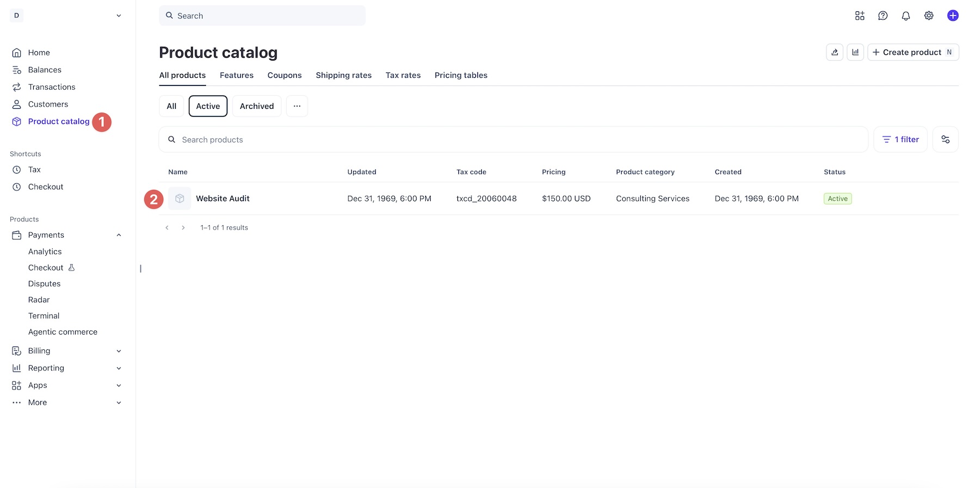Go to Home in the sidebar
This screenshot has height=488, width=980.
click(39, 53)
